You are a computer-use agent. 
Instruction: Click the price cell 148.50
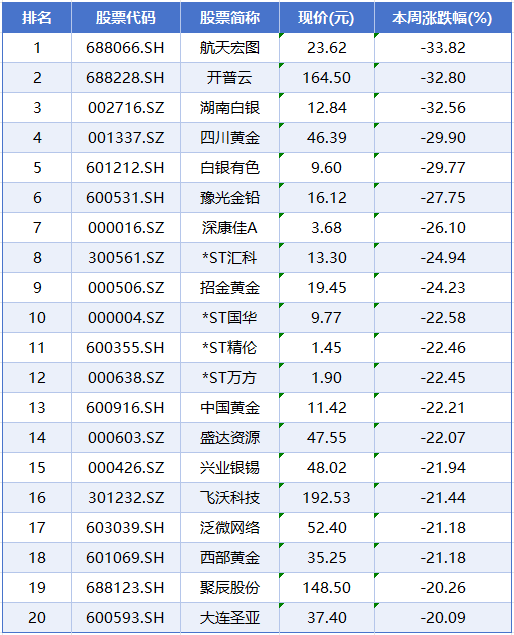tap(327, 587)
